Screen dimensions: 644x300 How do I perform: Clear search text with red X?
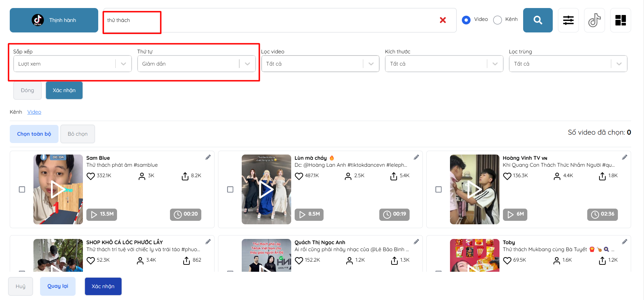pyautogui.click(x=443, y=20)
